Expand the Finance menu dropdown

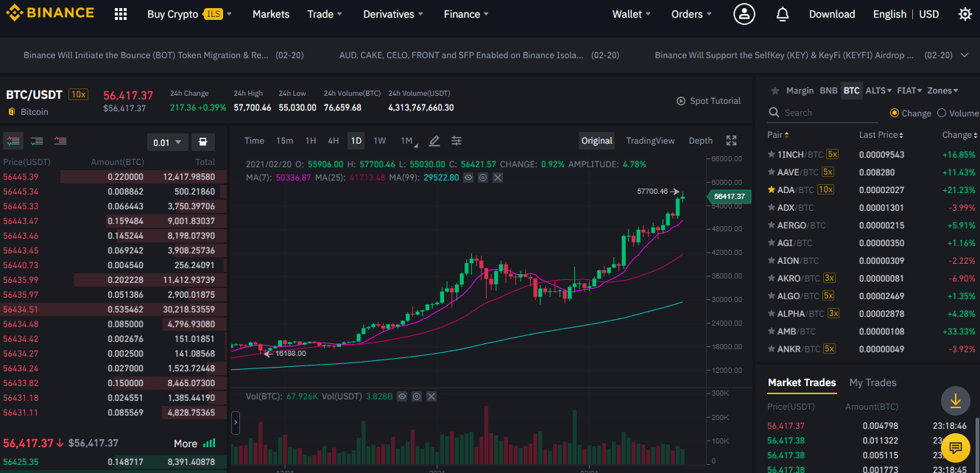point(466,14)
